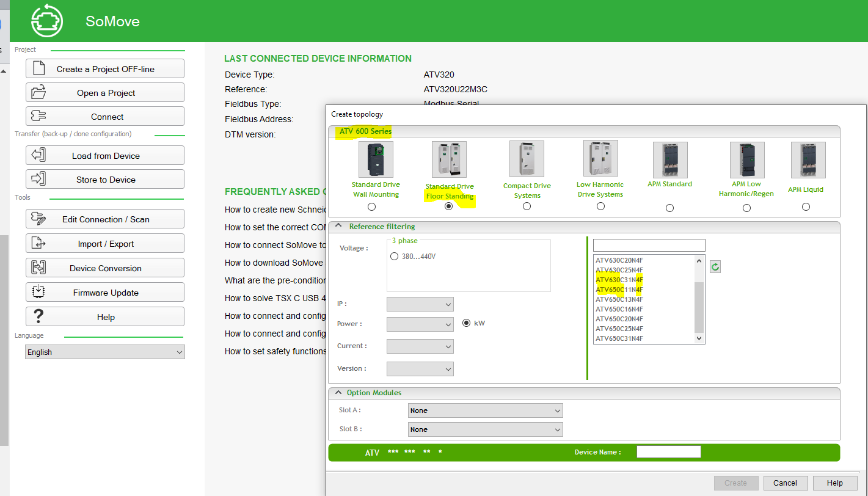868x496 pixels.
Task: Click the open folder icon on Open a Project
Action: coord(38,92)
